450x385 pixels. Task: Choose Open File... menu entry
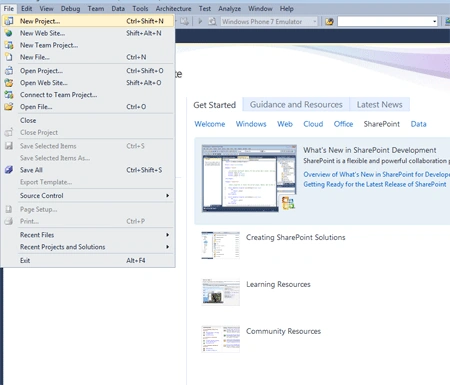88,107
